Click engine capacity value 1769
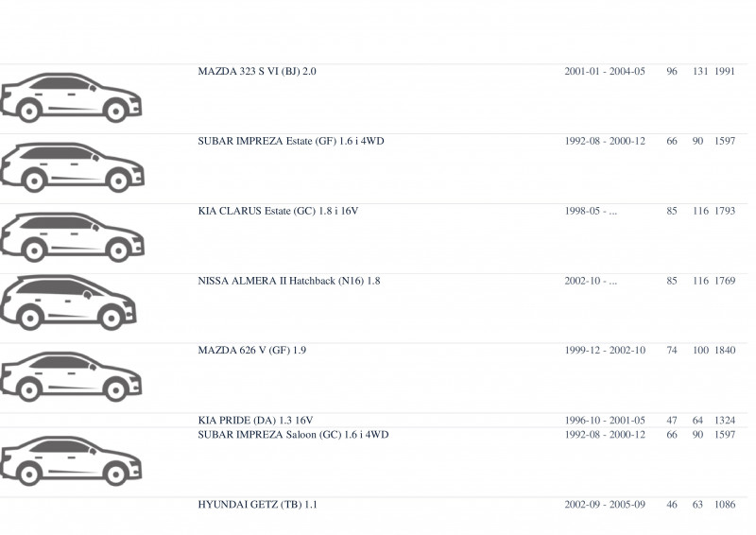 tap(725, 281)
